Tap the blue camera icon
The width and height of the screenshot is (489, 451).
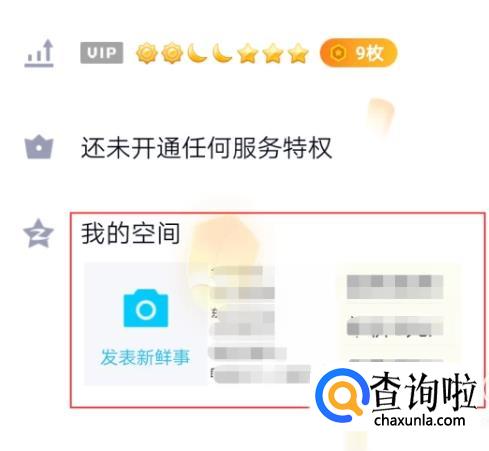click(x=146, y=308)
